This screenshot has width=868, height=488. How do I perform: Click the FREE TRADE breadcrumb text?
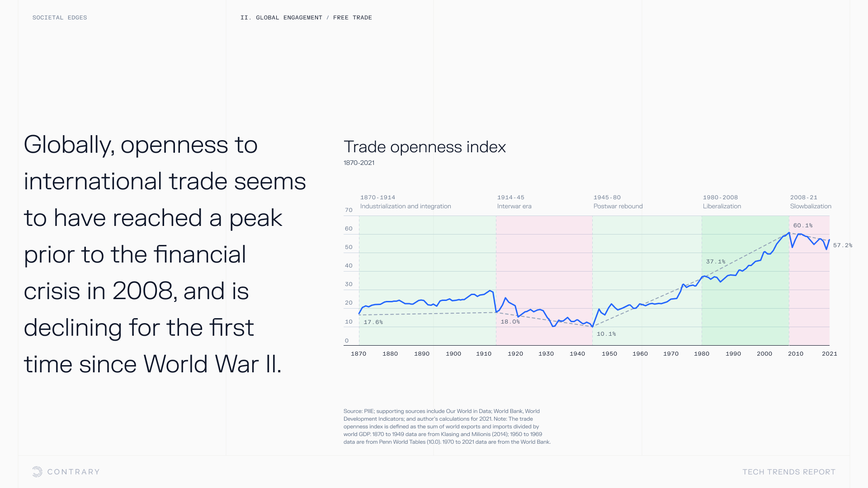tap(353, 18)
